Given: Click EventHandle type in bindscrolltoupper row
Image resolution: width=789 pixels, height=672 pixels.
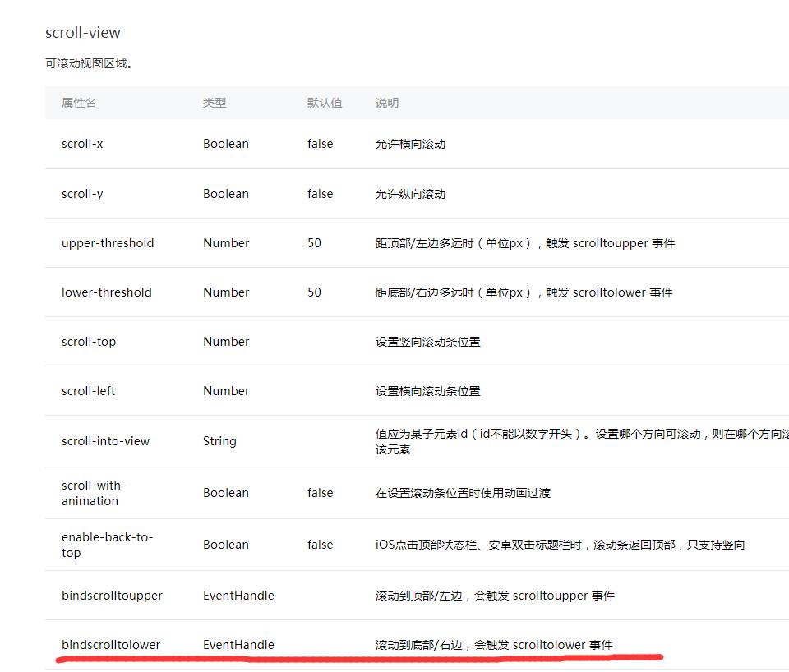Looking at the screenshot, I should click(x=238, y=596).
